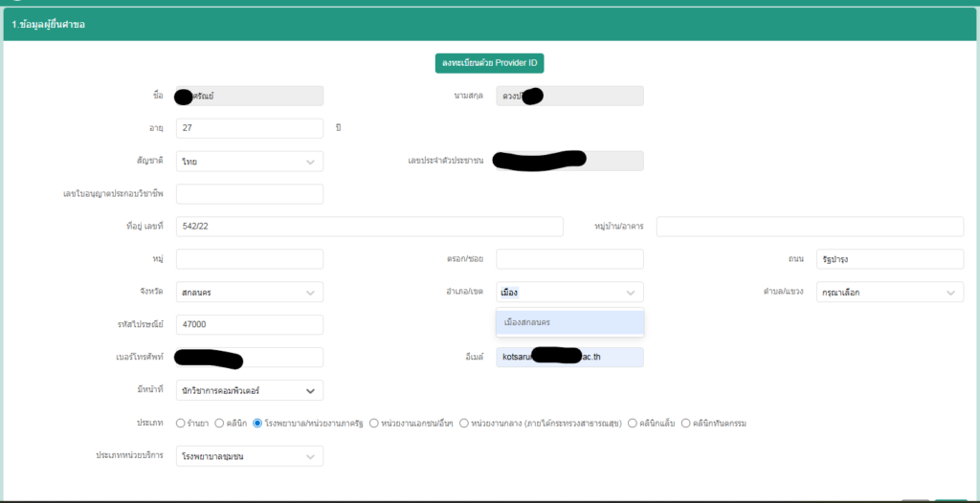Focus the เลขใบอนุญาตประกอบวิชาชีพ input field

[249, 194]
